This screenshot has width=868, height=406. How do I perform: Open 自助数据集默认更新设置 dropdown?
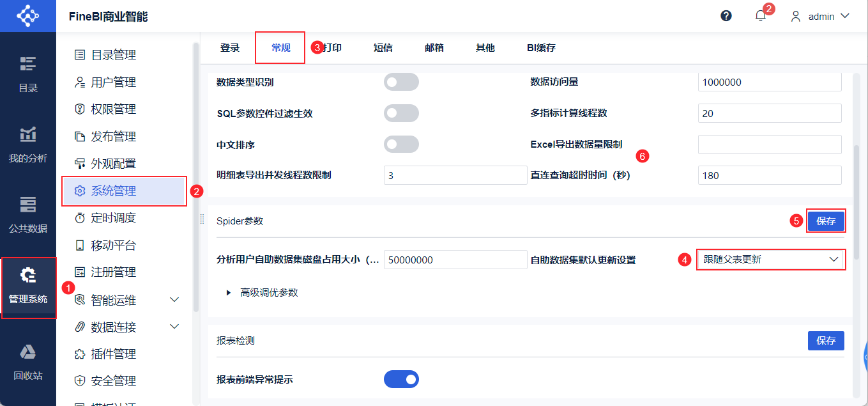point(771,259)
